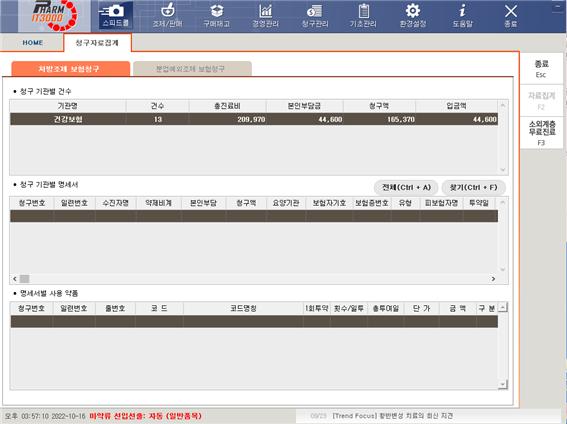
Task: Click the 소외계층 무료진료 F3 button
Action: tap(541, 133)
